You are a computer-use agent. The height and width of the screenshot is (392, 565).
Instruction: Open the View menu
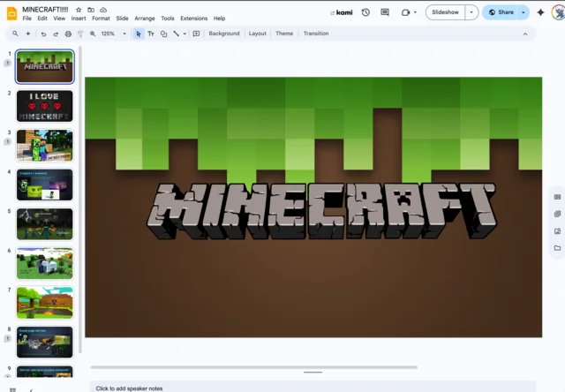click(59, 19)
